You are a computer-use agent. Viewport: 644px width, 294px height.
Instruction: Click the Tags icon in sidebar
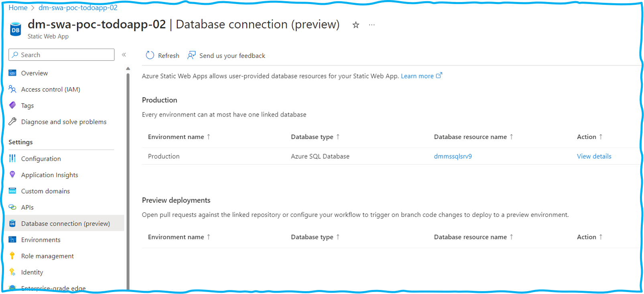tap(12, 105)
